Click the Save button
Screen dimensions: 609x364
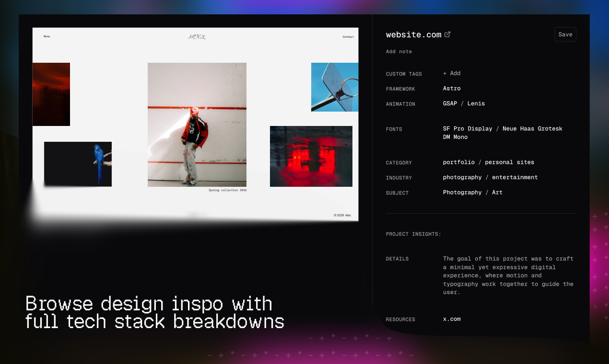(565, 34)
